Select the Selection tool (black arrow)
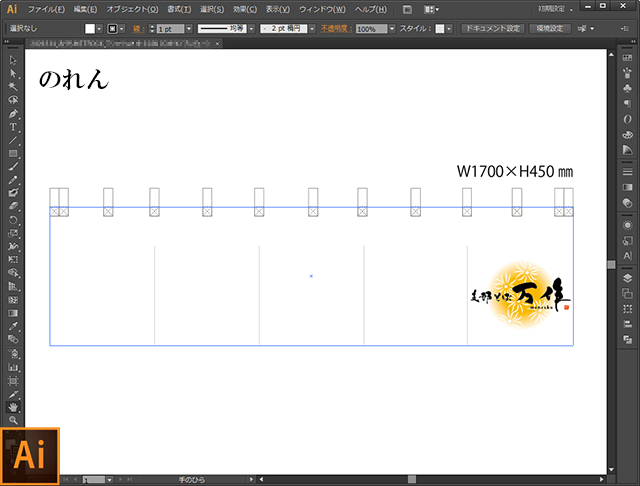The image size is (640, 486). 13,60
